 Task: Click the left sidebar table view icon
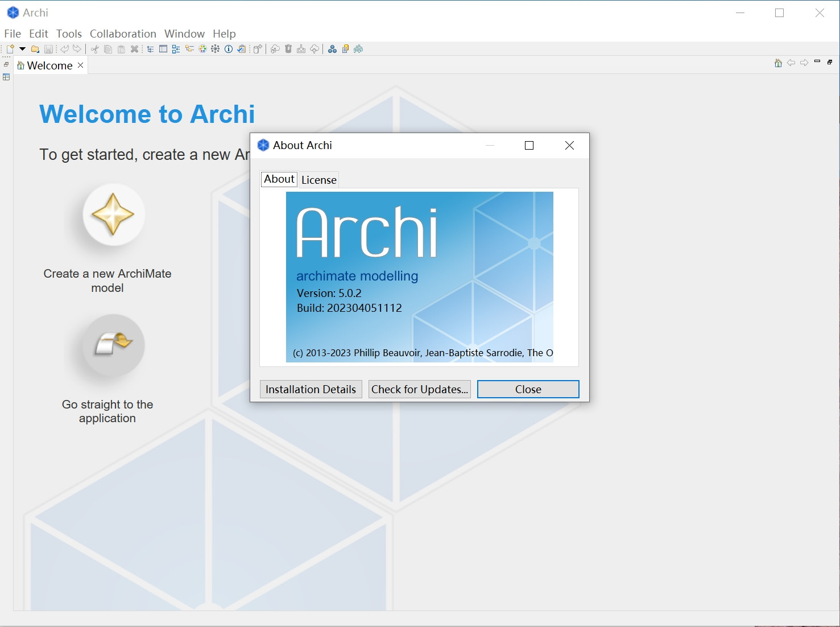coord(6,77)
